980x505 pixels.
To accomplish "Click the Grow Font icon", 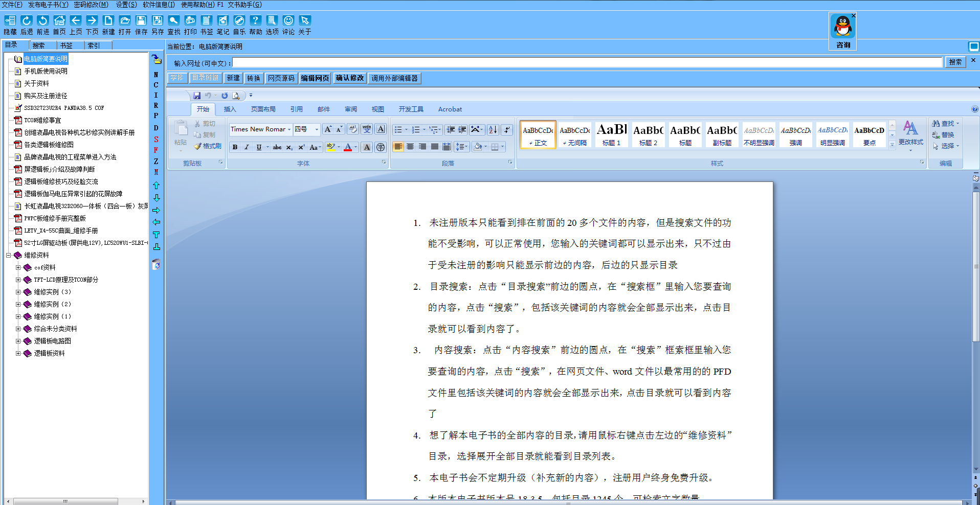I will pos(328,129).
